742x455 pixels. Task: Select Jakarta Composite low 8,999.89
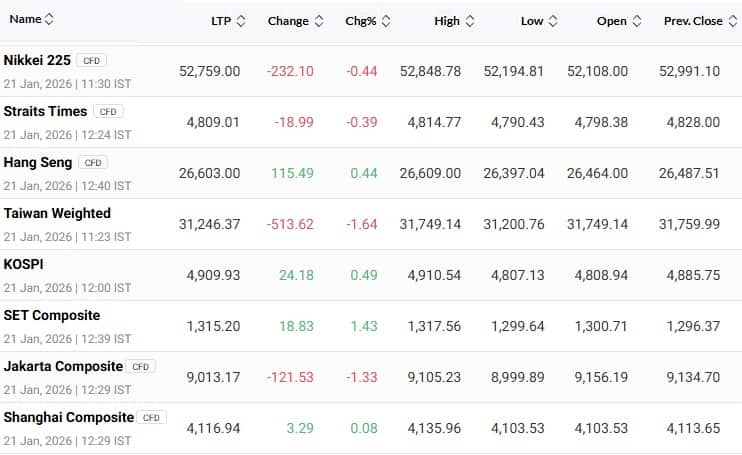(x=518, y=377)
